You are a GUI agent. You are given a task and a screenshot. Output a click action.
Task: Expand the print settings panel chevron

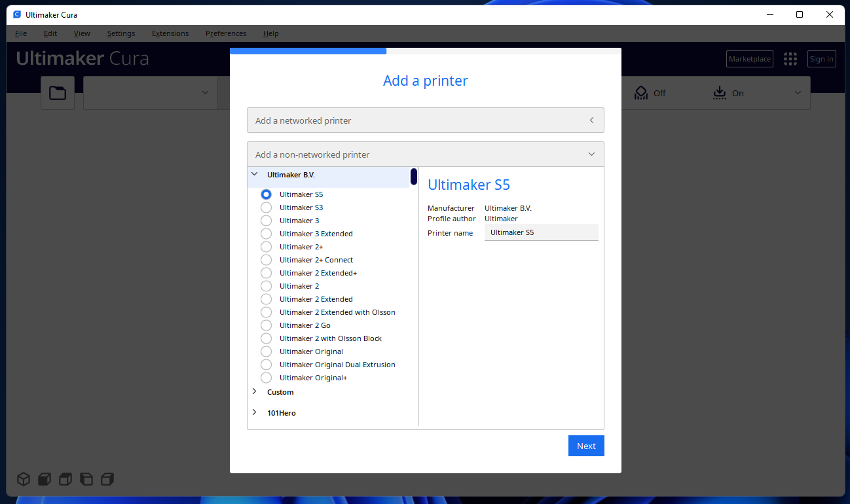click(x=798, y=93)
